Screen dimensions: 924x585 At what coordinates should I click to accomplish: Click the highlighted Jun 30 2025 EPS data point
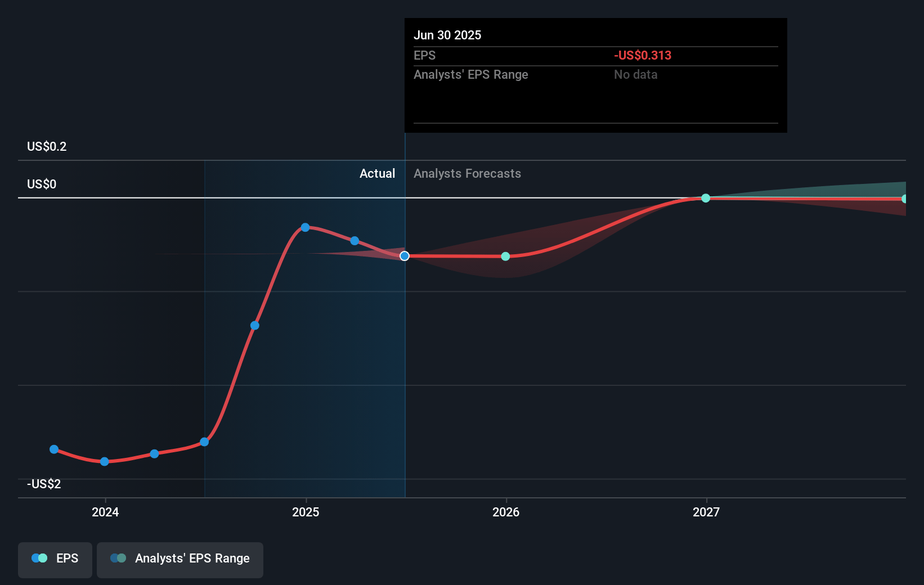405,256
